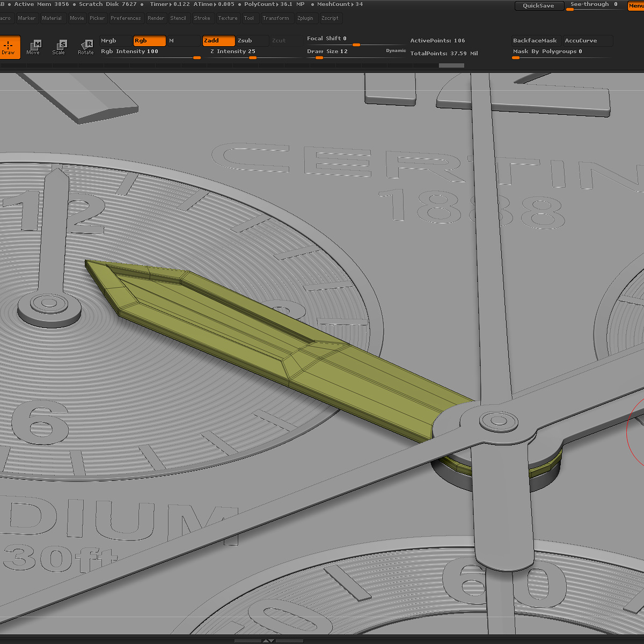The height and width of the screenshot is (644, 644).
Task: Open the Marker menu
Action: pyautogui.click(x=26, y=18)
